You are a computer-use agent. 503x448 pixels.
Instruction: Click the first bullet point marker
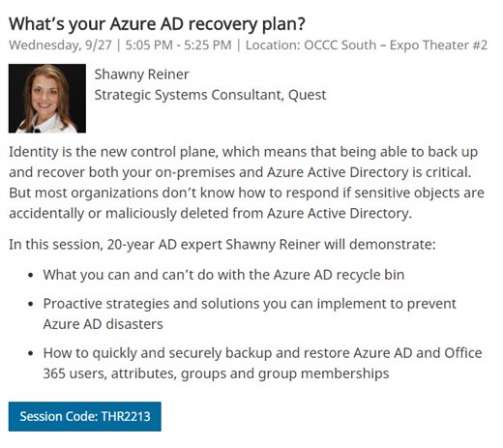coord(31,276)
